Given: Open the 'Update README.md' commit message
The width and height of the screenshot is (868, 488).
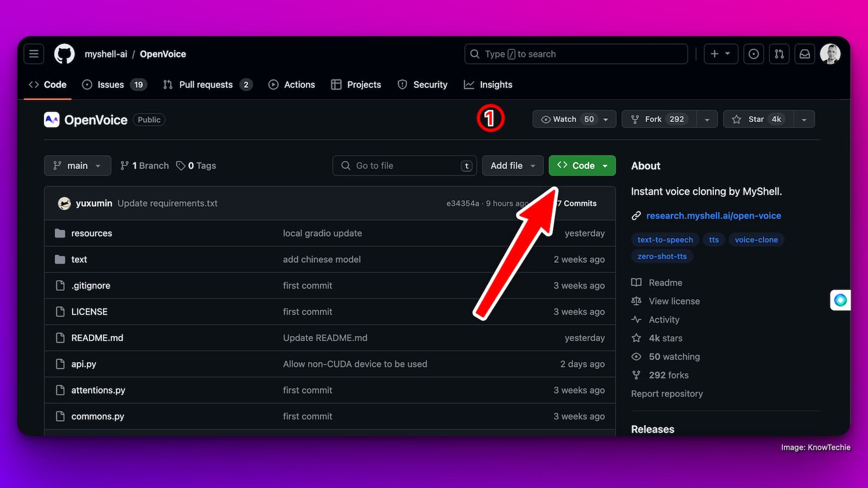Looking at the screenshot, I should coord(325,338).
